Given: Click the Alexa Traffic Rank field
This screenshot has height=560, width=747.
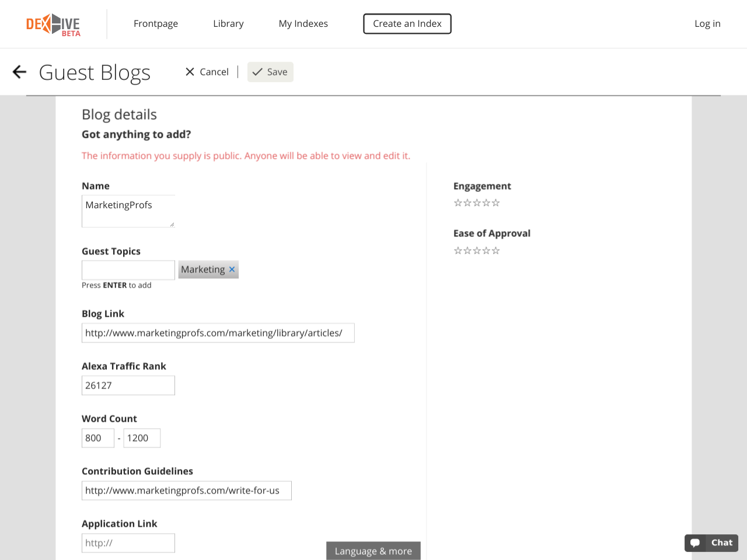Looking at the screenshot, I should 128,386.
